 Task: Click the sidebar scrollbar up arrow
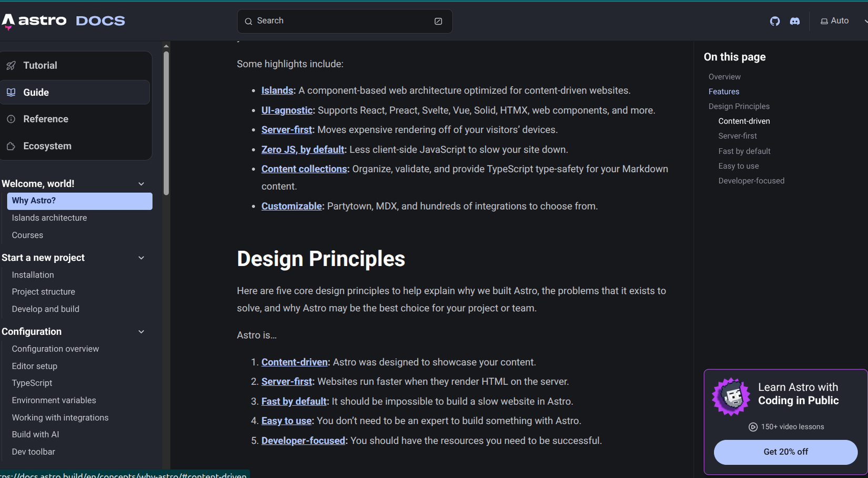pyautogui.click(x=166, y=46)
